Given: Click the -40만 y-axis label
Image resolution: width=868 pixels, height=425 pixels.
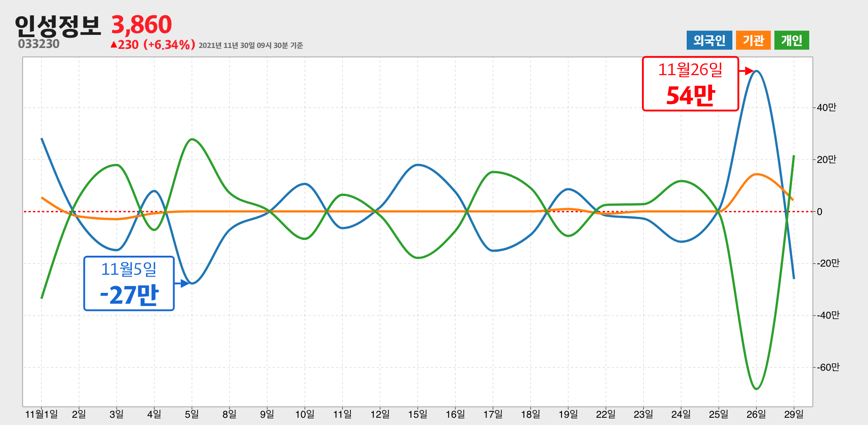Looking at the screenshot, I should point(828,315).
